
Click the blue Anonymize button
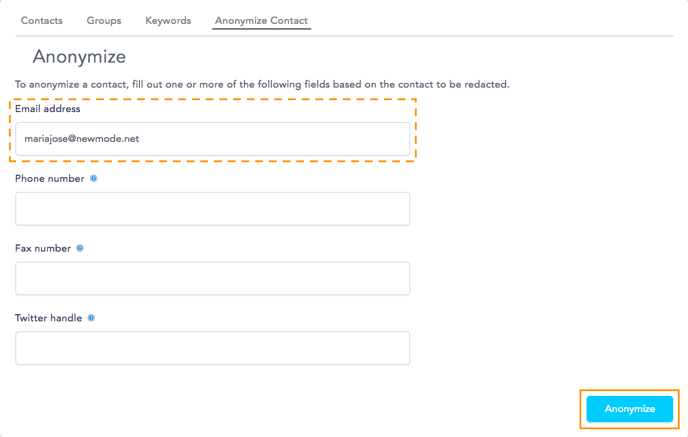[630, 409]
